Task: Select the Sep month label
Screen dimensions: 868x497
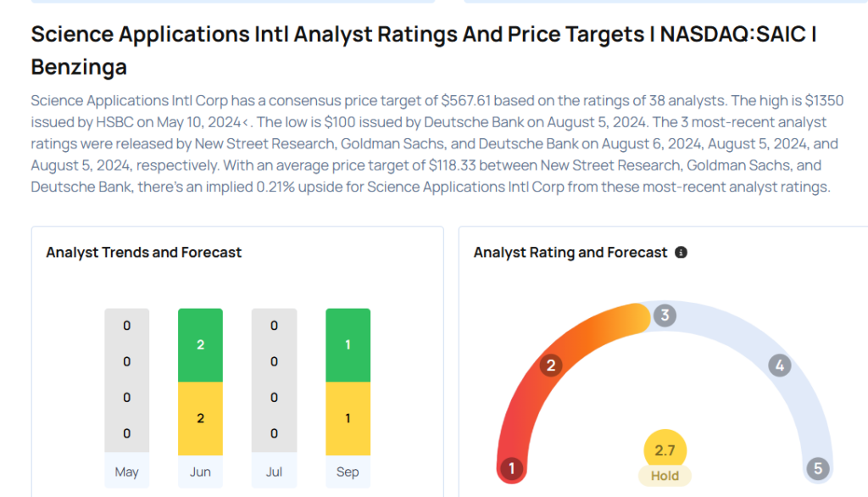Action: pyautogui.click(x=348, y=472)
